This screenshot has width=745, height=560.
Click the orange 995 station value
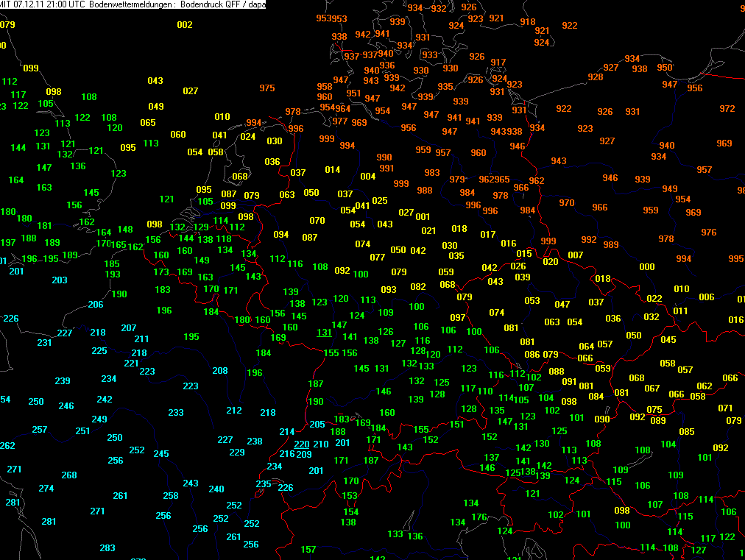(736, 259)
